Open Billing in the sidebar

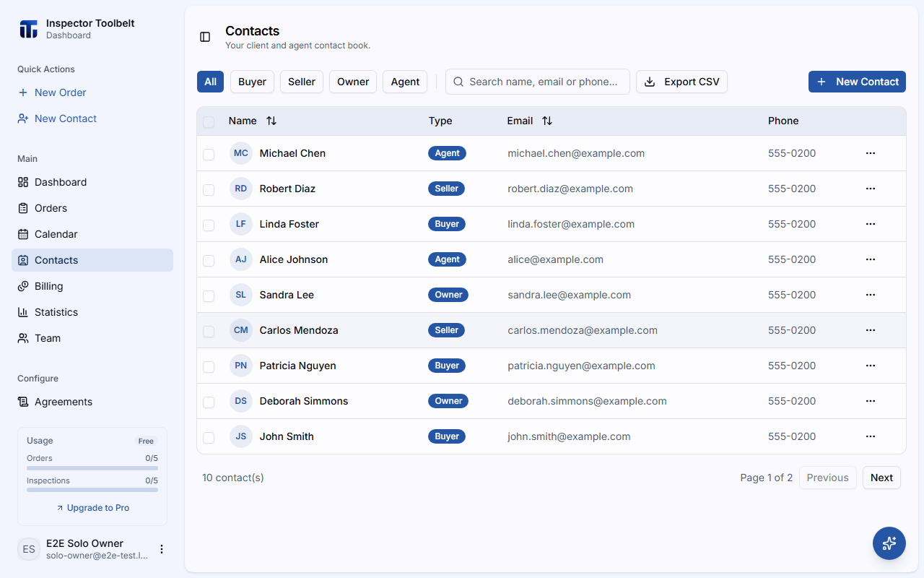click(x=92, y=286)
